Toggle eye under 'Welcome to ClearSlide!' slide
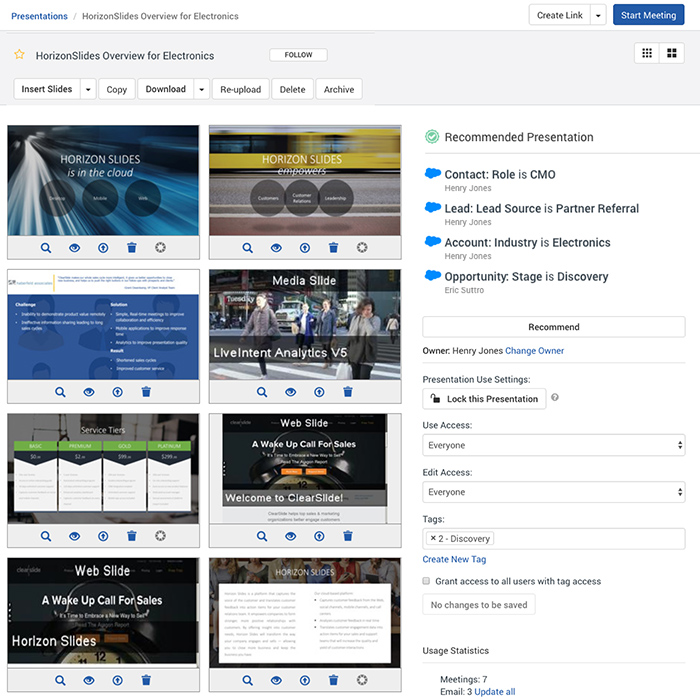 point(291,536)
